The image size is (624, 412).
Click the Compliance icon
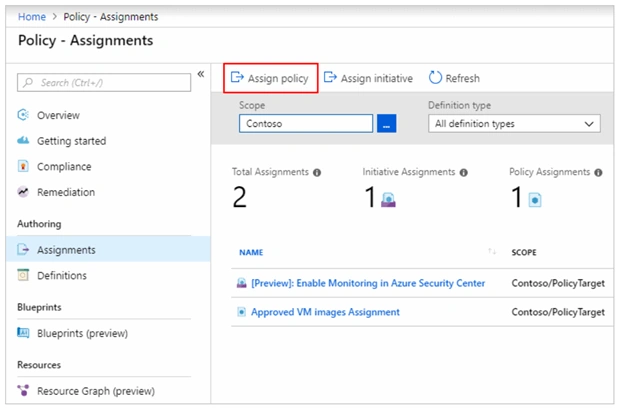tap(23, 166)
